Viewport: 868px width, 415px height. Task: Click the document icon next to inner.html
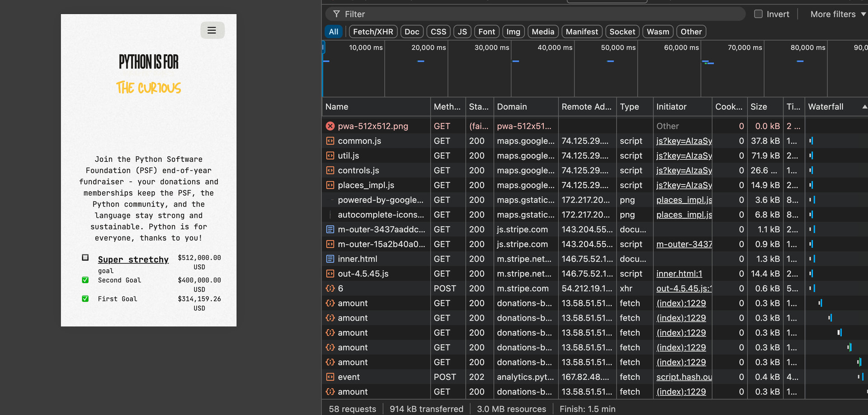coord(330,259)
